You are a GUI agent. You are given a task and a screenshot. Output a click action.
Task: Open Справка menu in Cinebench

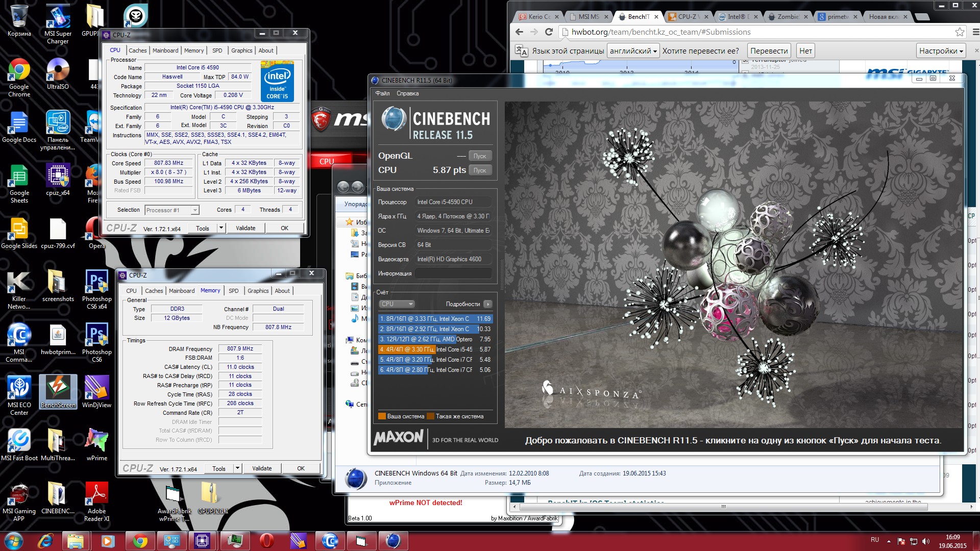point(407,93)
